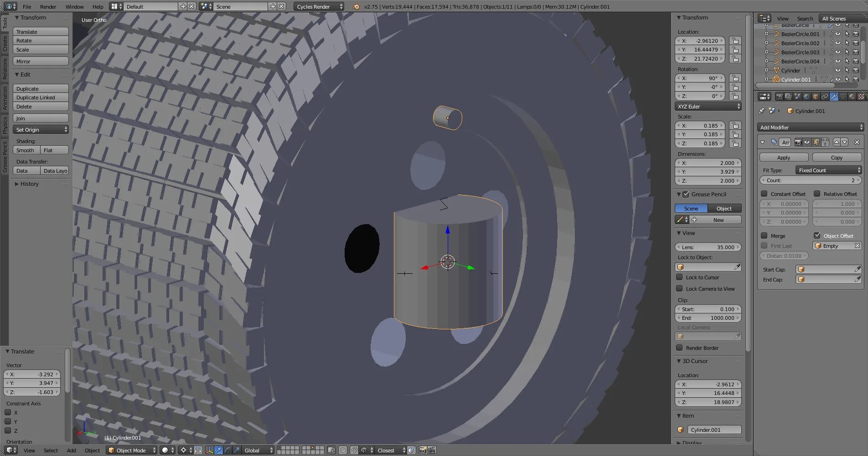
Task: Open the Render Layers properties tab
Action: point(788,97)
